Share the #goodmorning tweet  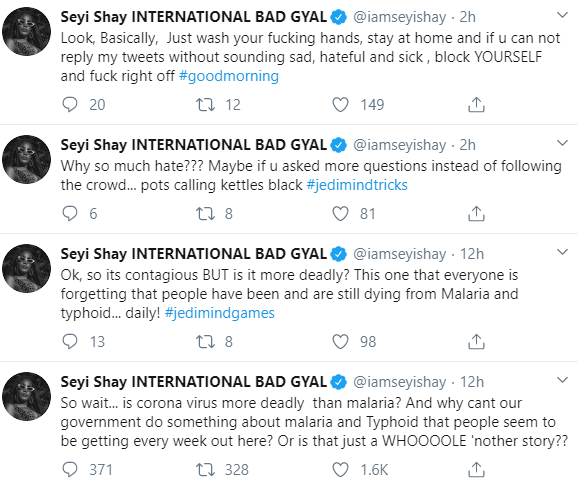click(x=476, y=105)
